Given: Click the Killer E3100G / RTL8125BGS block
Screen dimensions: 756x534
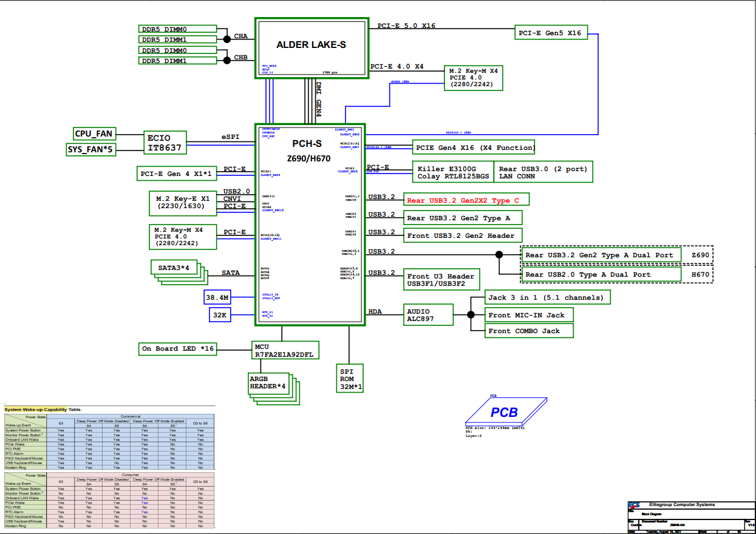Looking at the screenshot, I should pyautogui.click(x=453, y=172).
